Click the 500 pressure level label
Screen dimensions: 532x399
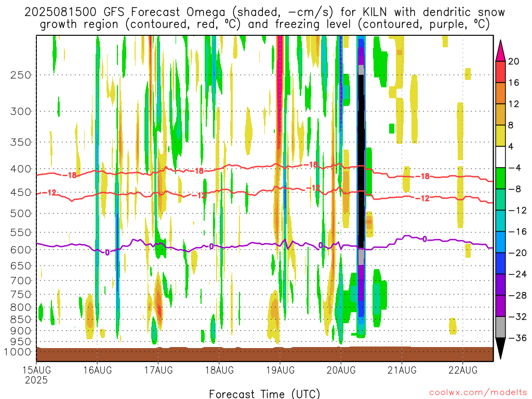coord(21,214)
